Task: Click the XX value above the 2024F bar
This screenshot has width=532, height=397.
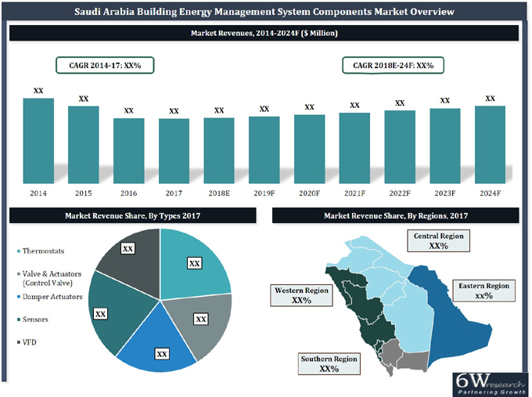Action: coord(491,99)
